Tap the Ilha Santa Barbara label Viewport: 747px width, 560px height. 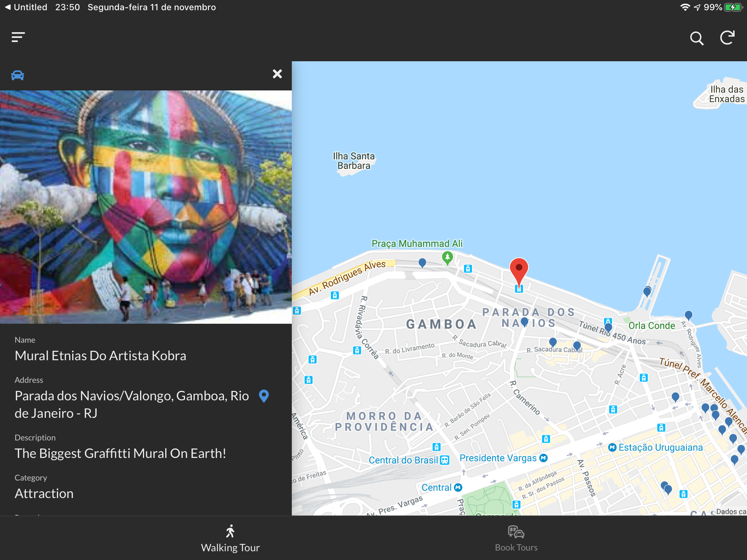click(x=354, y=161)
